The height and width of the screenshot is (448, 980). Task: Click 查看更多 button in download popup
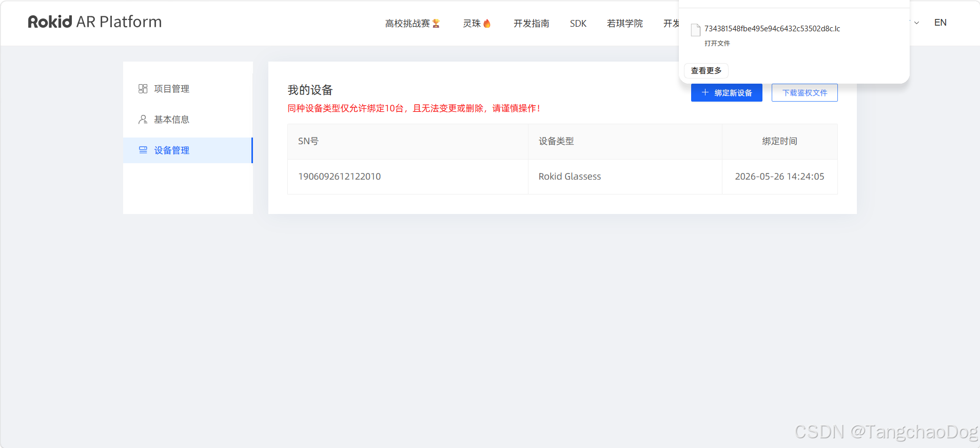pos(706,70)
